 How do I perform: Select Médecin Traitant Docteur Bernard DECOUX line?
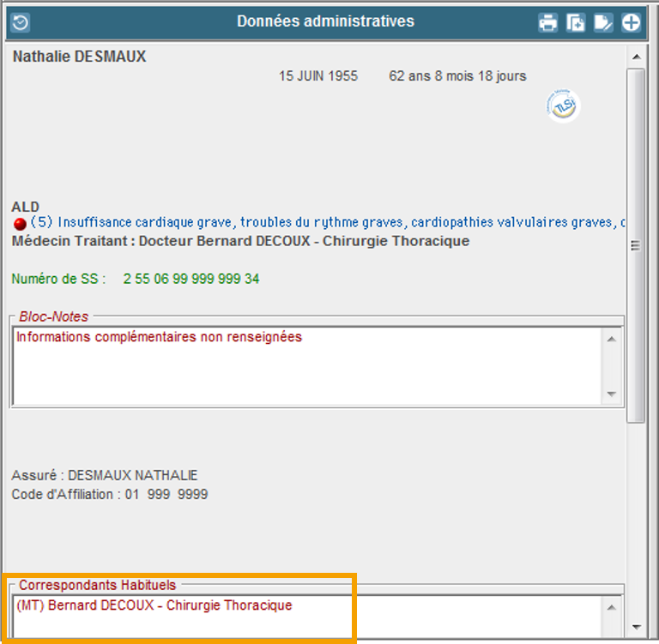[x=240, y=241]
